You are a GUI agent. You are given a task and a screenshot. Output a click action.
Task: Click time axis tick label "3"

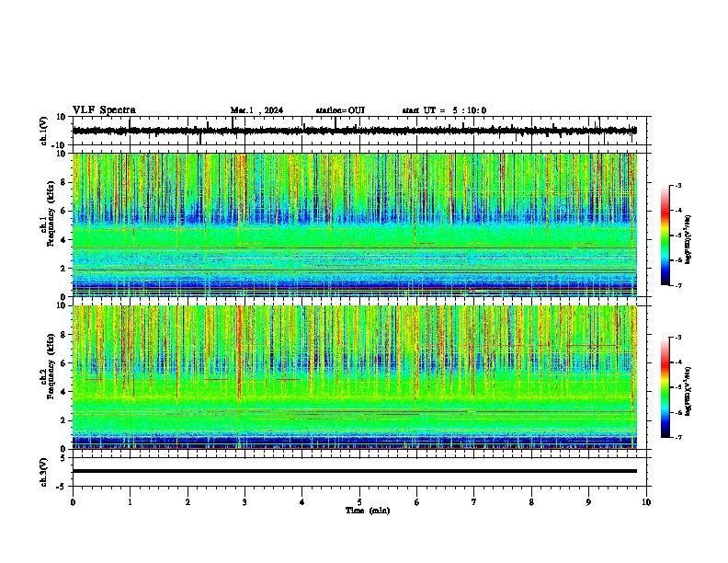click(x=245, y=502)
